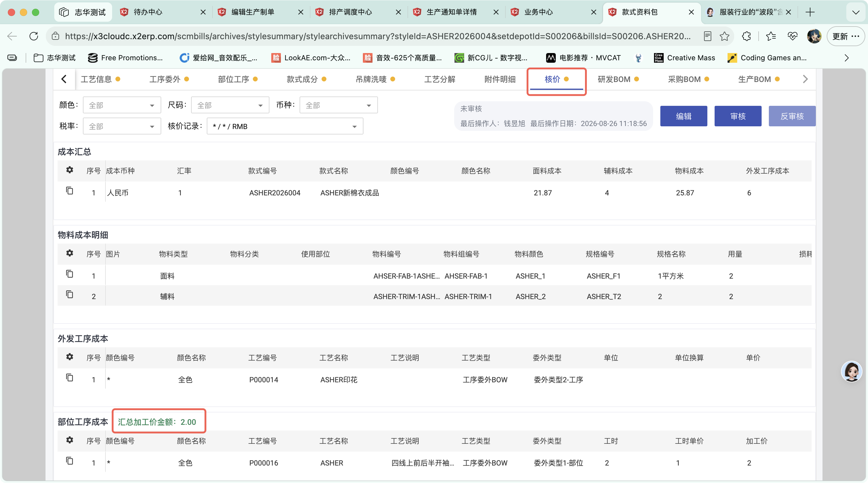Click the 反审核 button

coord(792,116)
